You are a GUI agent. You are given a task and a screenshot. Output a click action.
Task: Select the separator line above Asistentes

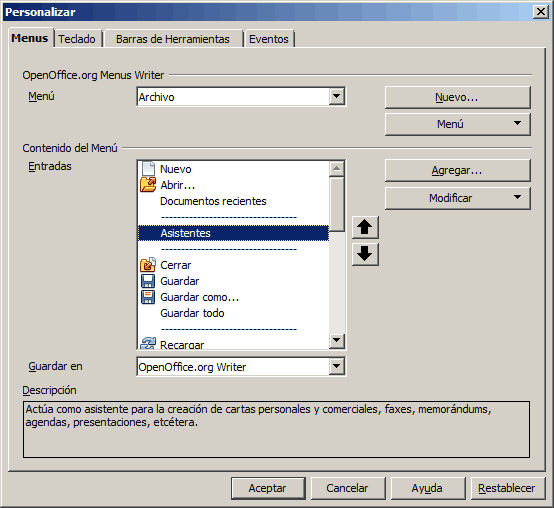[x=229, y=217]
